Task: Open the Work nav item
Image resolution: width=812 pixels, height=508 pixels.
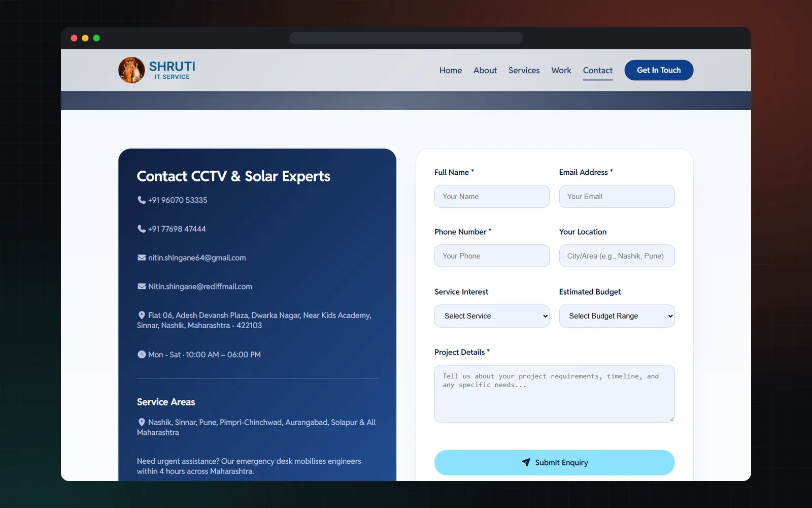Action: [x=561, y=70]
